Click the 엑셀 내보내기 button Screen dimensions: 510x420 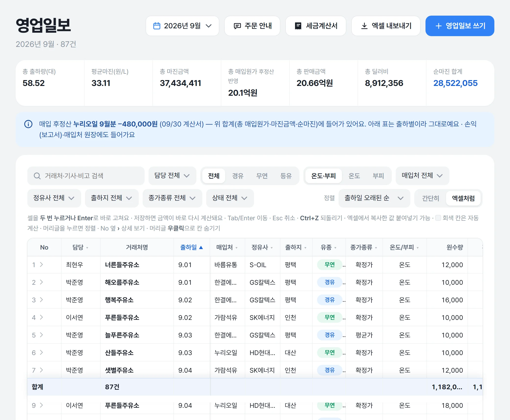pyautogui.click(x=386, y=26)
